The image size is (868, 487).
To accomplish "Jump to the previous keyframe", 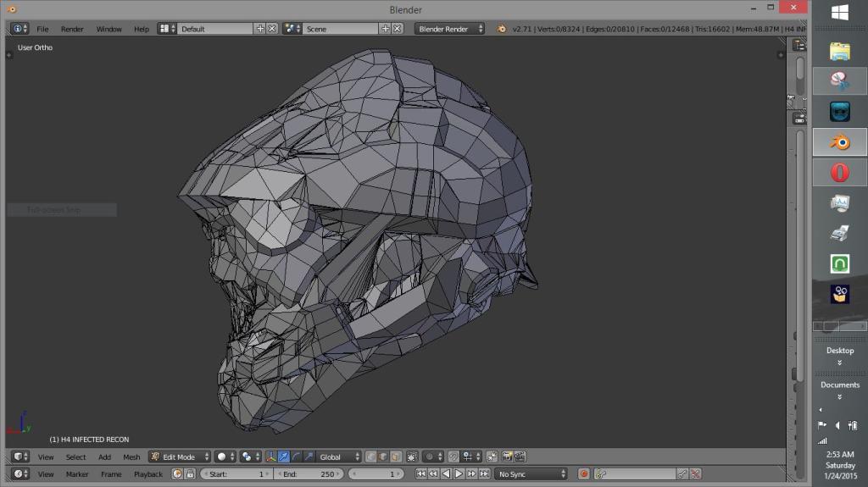I will (x=433, y=473).
